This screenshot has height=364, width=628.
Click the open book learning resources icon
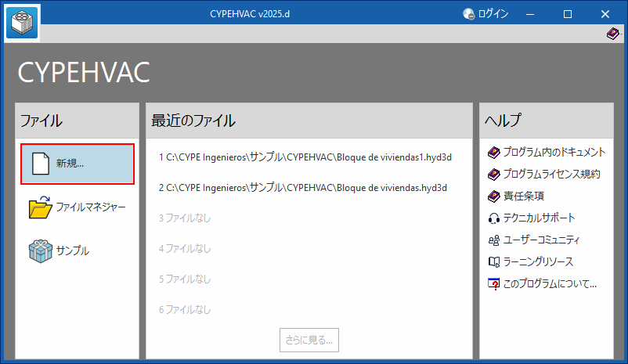[494, 262]
